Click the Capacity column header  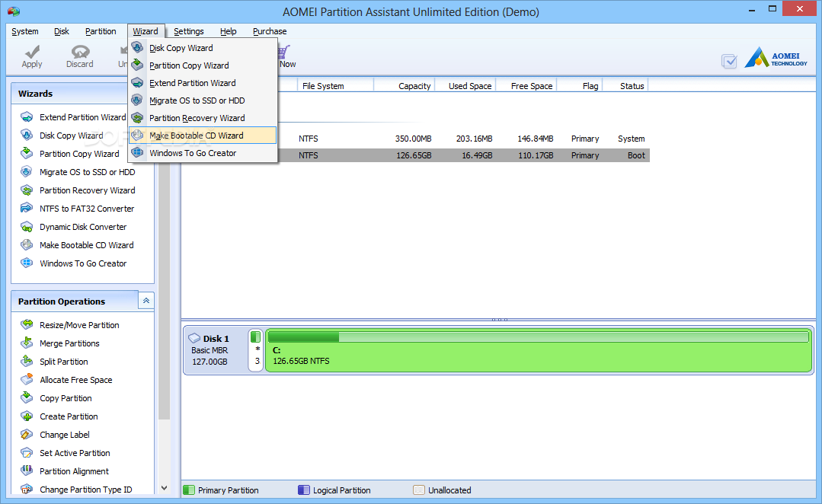(405, 86)
